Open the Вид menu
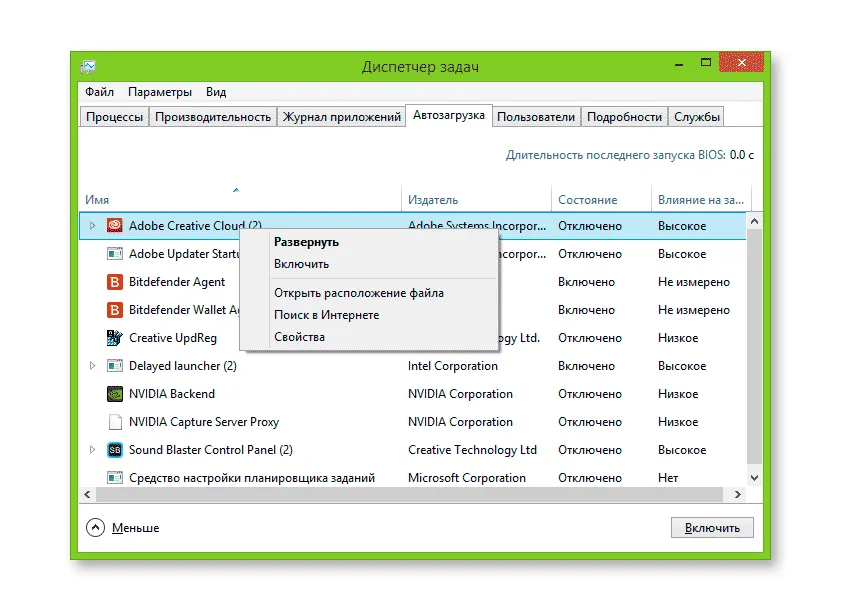Viewport: 841px width, 611px height. tap(216, 92)
